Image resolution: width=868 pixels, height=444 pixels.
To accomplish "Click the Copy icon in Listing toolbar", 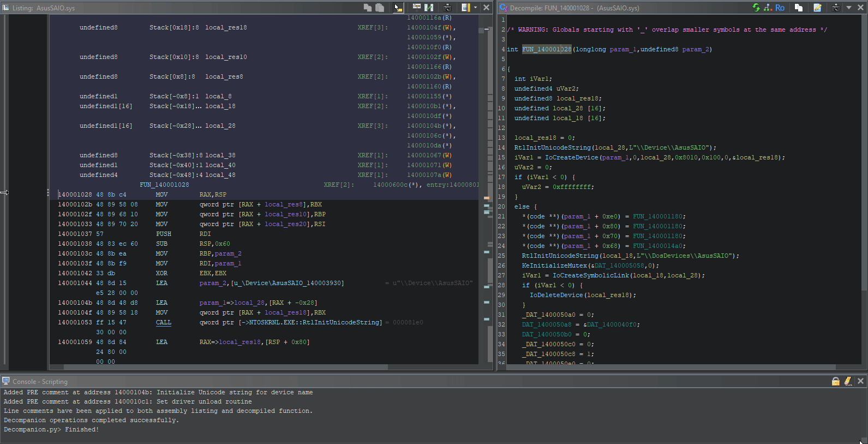I will [368, 8].
